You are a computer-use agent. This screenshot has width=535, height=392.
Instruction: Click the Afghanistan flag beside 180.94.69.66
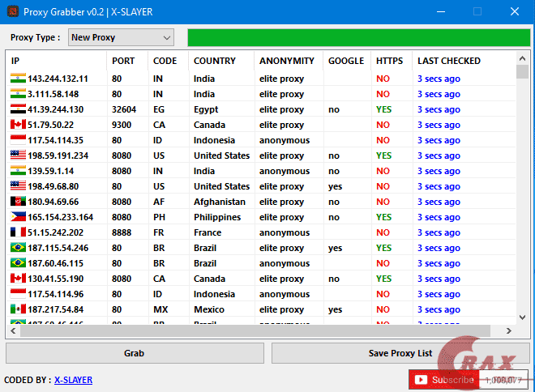pos(18,202)
